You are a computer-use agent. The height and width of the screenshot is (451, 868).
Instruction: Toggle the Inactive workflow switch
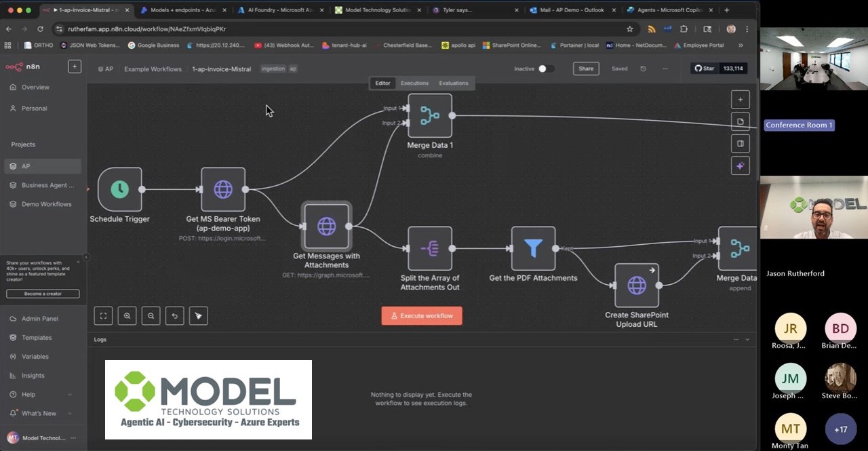(x=547, y=68)
